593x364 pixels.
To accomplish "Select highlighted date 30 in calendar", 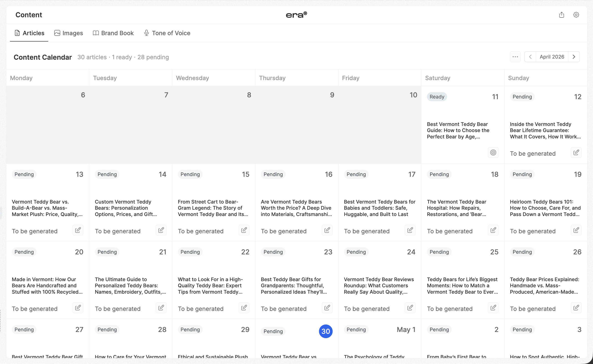I will pos(326,331).
